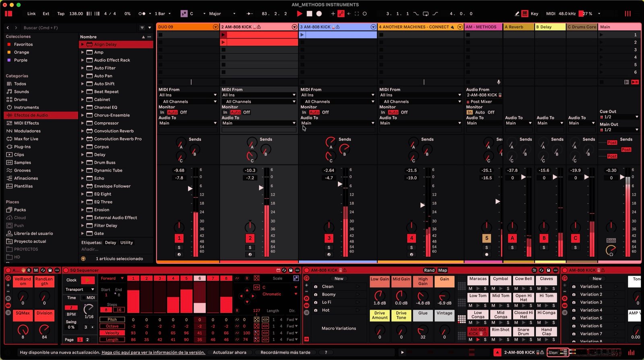Expand the Auto Filter folder
This screenshot has height=360, width=644.
[83, 68]
